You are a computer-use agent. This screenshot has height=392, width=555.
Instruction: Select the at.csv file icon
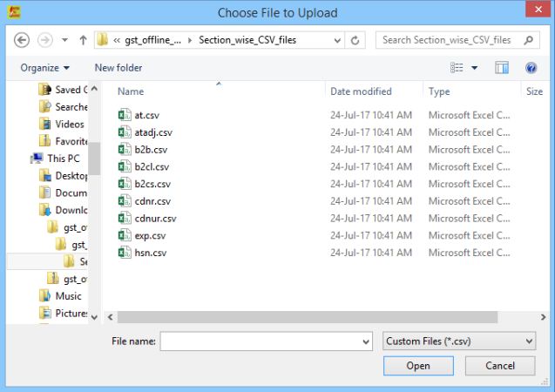[125, 115]
